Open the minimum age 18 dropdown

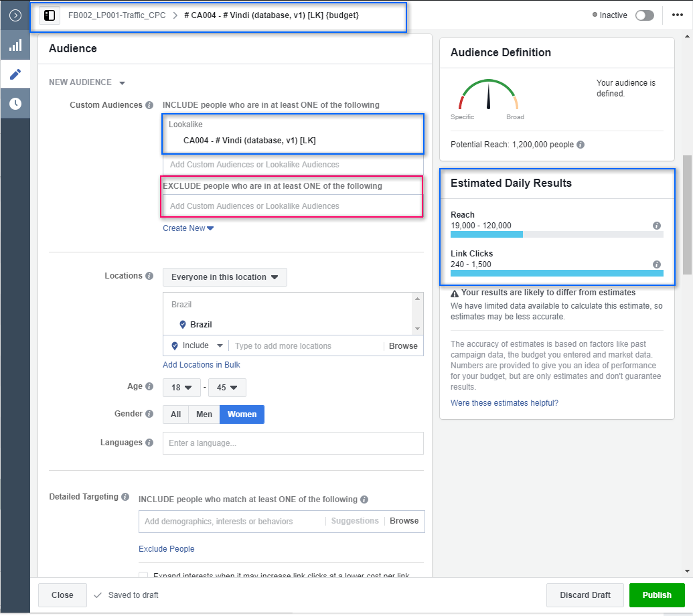(181, 387)
